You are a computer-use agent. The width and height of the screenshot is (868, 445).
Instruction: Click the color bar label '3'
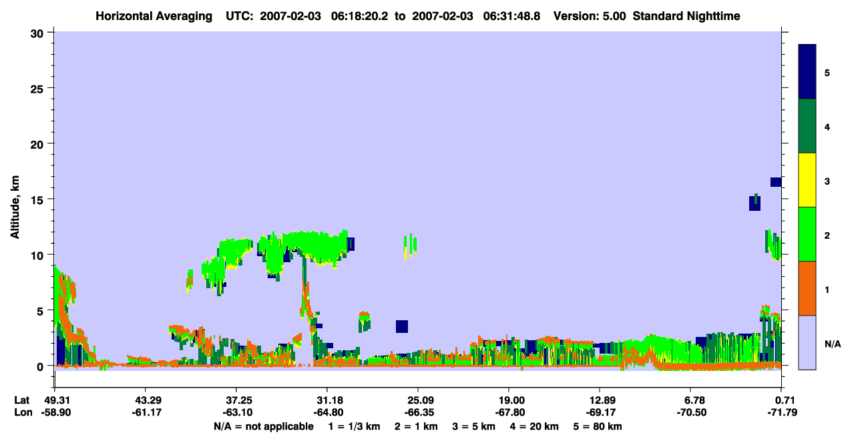(x=827, y=181)
